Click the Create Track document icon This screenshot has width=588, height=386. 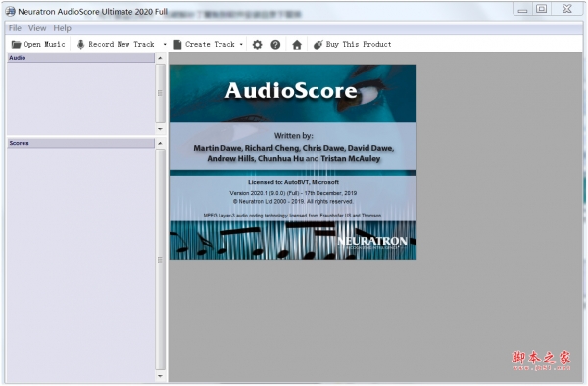pos(177,45)
